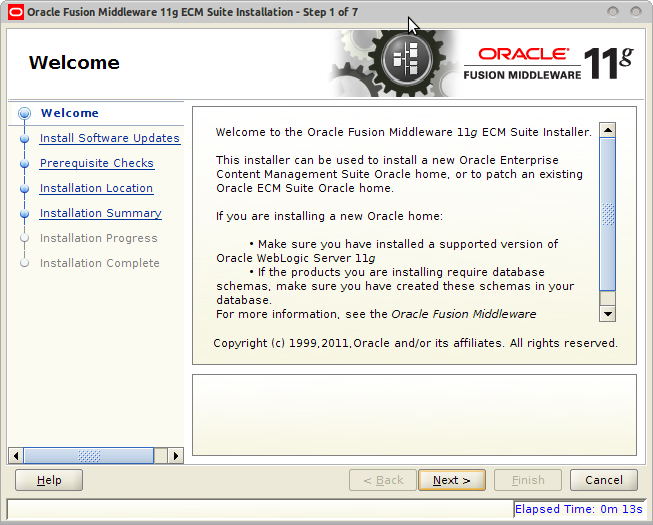Click the Installation Location step bullet
The image size is (653, 525).
pos(25,188)
